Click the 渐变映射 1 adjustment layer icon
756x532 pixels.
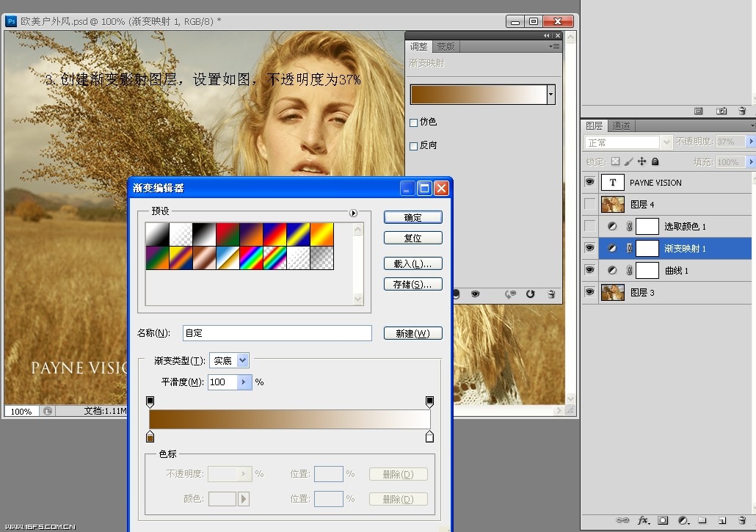pos(612,249)
